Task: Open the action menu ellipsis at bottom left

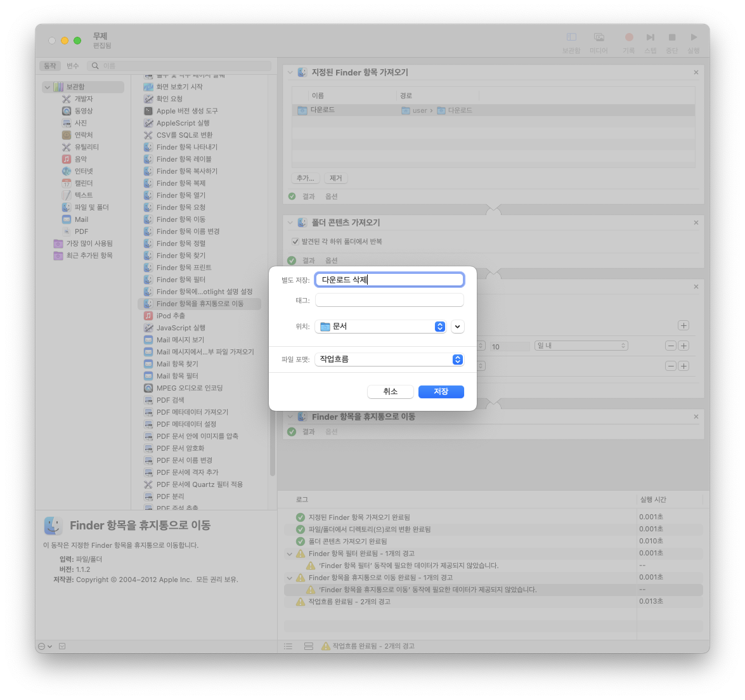Action: (44, 646)
